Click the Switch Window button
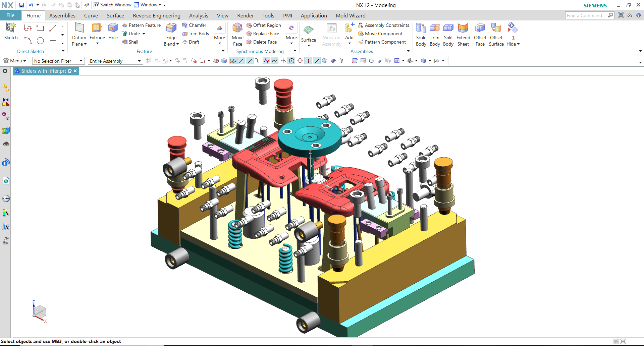Viewport: 644px width, 346px height. (112, 5)
